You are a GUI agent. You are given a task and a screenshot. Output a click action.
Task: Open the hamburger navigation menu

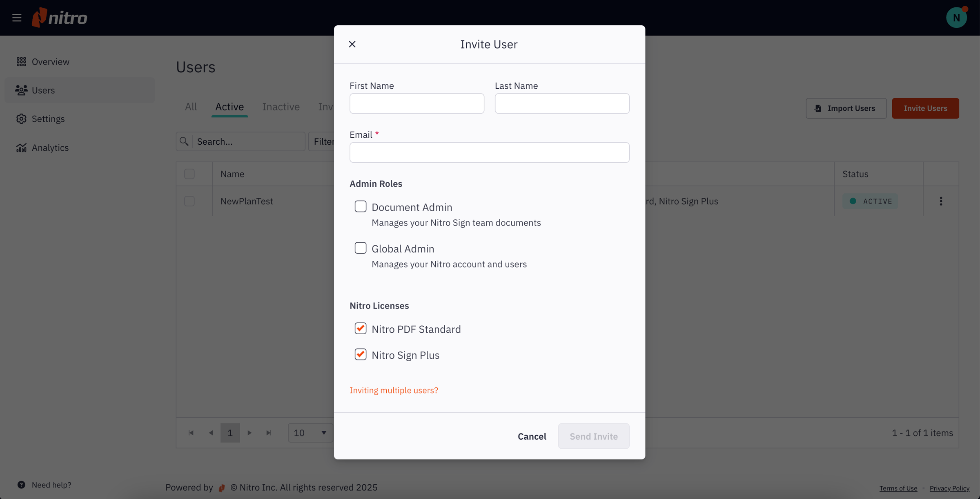click(17, 18)
